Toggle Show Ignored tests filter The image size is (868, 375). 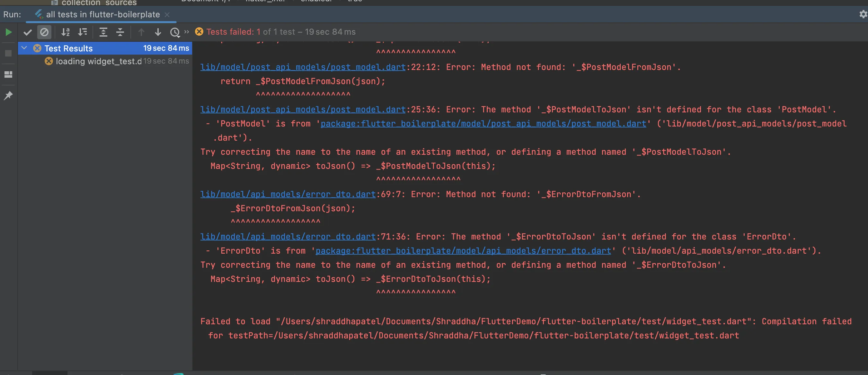[x=44, y=32]
